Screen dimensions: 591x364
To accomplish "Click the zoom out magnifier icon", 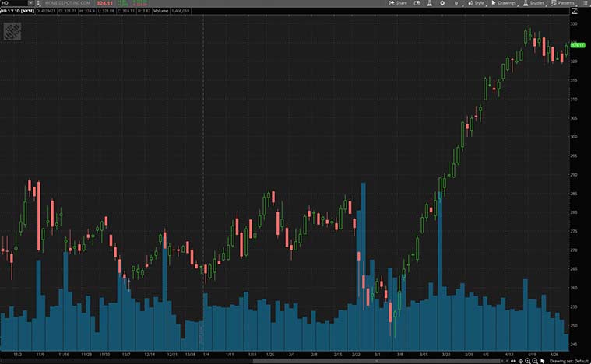I will [x=535, y=361].
